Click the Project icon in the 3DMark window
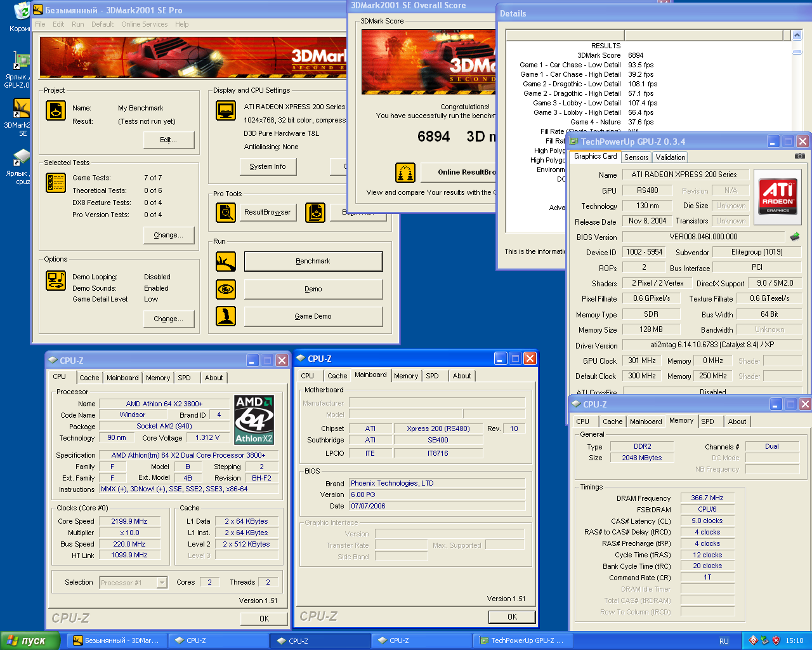 [x=56, y=110]
